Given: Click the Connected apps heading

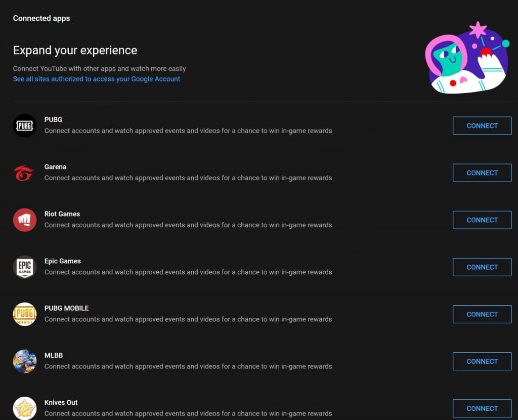Looking at the screenshot, I should (x=41, y=18).
